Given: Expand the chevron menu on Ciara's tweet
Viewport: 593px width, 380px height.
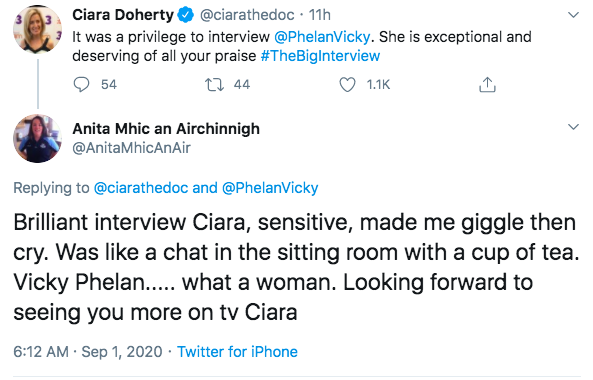Looking at the screenshot, I should tap(574, 15).
